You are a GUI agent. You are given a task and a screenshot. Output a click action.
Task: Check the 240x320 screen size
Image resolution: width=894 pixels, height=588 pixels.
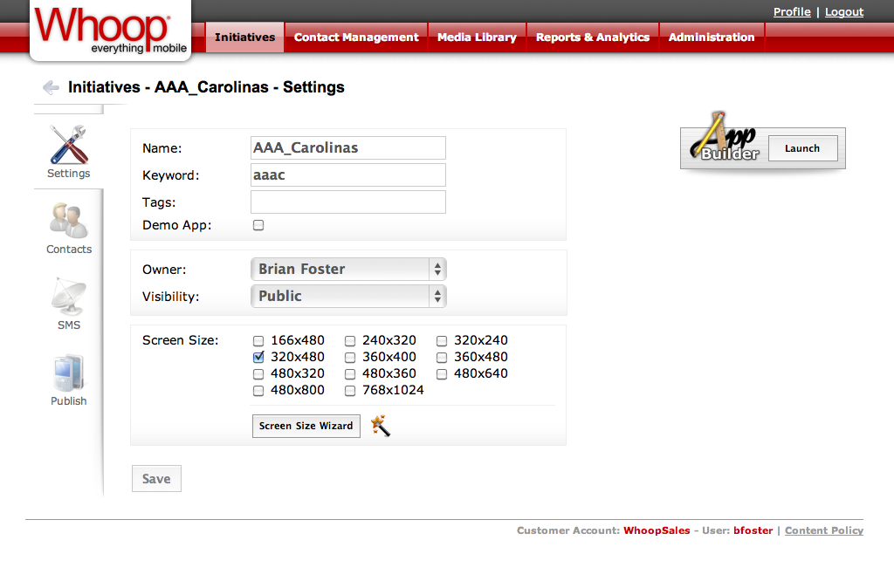coord(350,341)
